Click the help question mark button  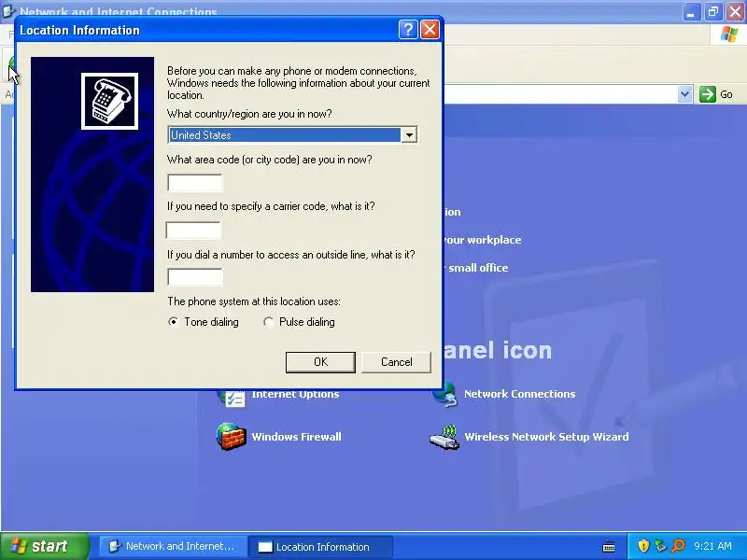point(408,30)
